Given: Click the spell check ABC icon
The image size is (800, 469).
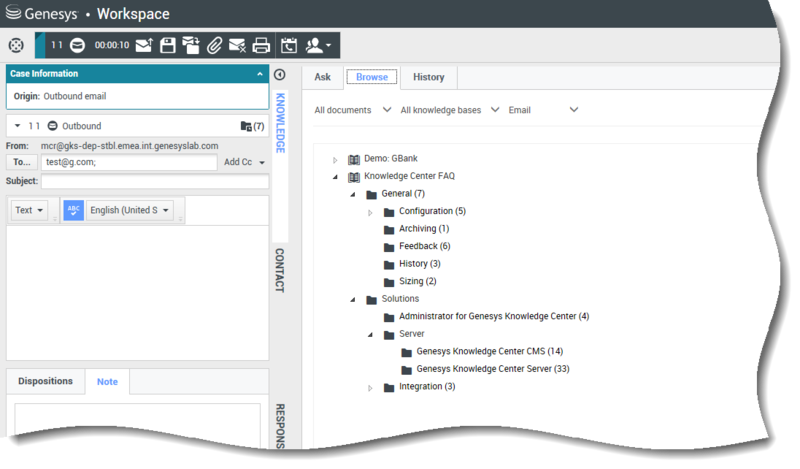Looking at the screenshot, I should coord(73,210).
